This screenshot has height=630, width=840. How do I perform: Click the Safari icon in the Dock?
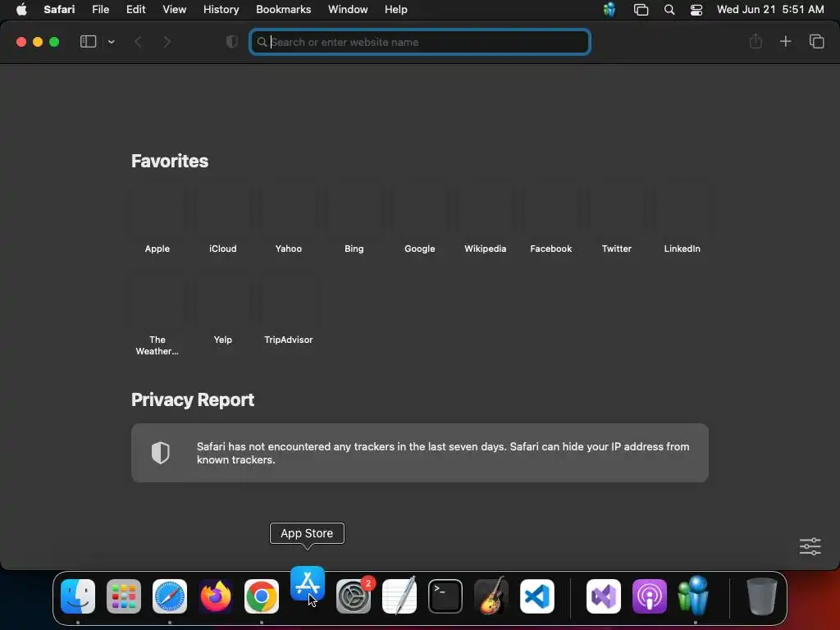(170, 596)
